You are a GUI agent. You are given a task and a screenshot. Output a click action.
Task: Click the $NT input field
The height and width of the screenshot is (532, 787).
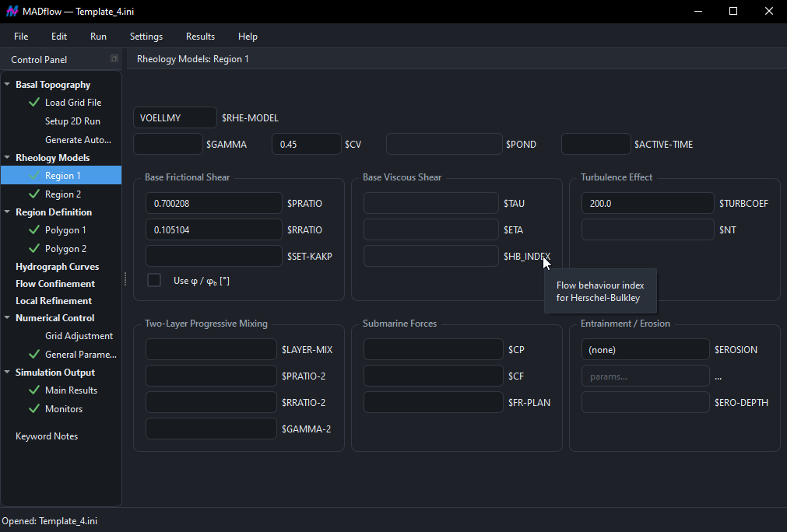(648, 229)
